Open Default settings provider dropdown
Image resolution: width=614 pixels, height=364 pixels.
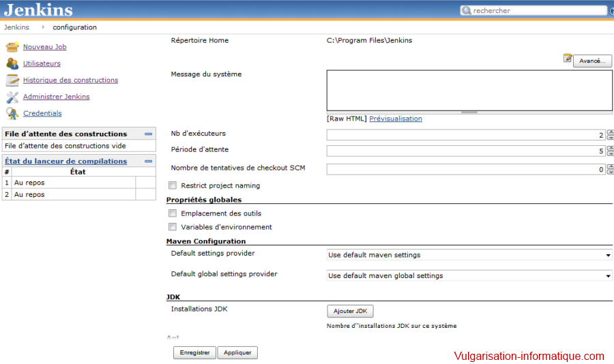[x=469, y=255]
